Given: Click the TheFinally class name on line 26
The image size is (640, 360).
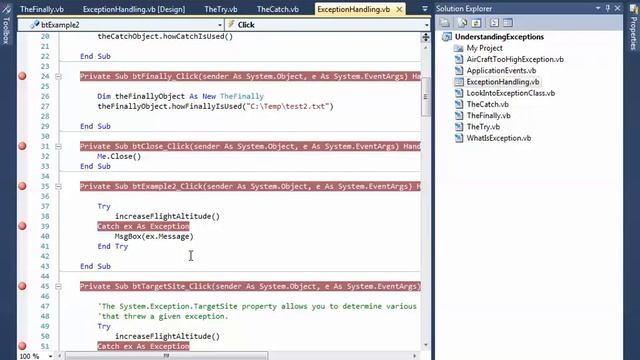Looking at the screenshot, I should click(242, 96).
